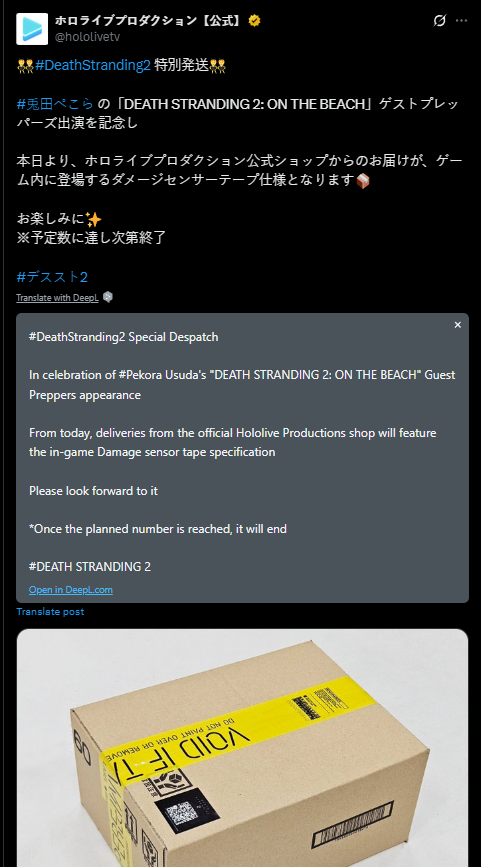Click Translate post

(50, 612)
